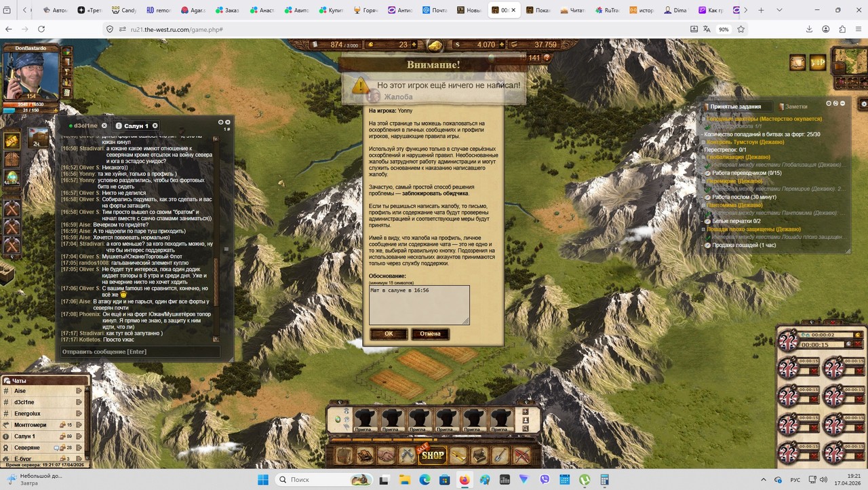The width and height of the screenshot is (868, 490).
Task: Click search magnifier icon in friends bar
Action: 525,428
